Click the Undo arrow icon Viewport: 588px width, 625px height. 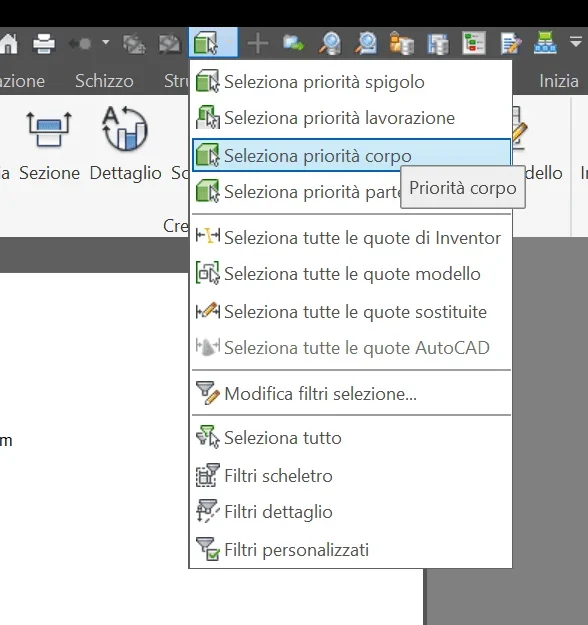pos(80,43)
